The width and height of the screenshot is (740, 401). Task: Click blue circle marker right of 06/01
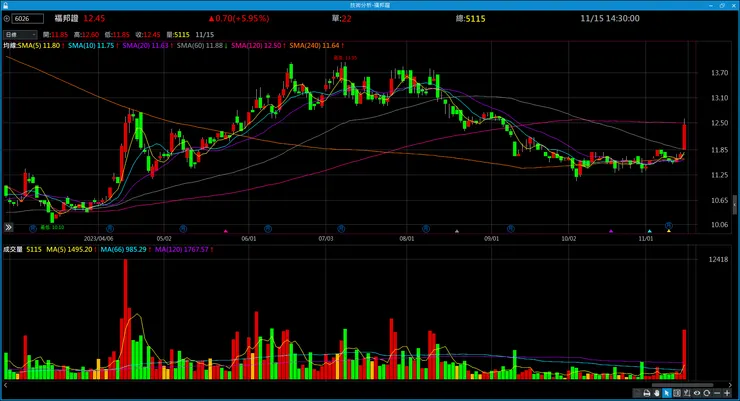tap(268, 228)
